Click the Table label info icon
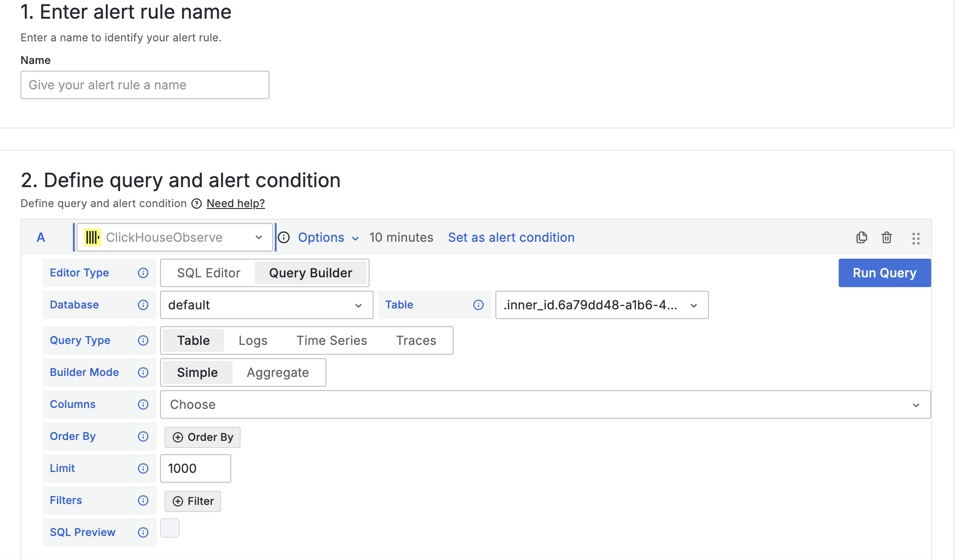This screenshot has width=965, height=560. (478, 305)
